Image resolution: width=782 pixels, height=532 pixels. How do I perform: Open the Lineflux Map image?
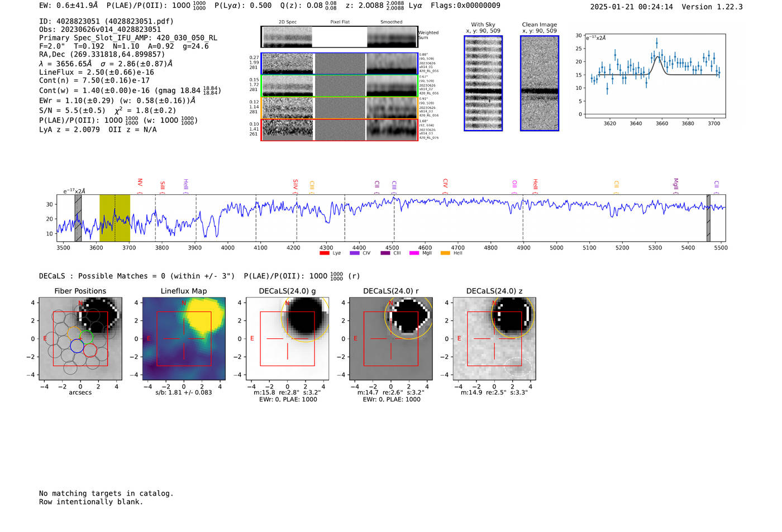(184, 338)
